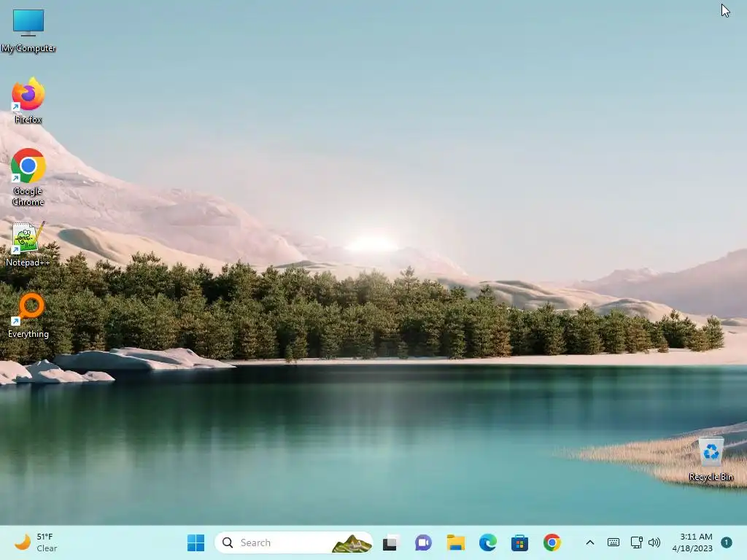This screenshot has width=747, height=560.
Task: Open the notification badge showing 1
Action: click(x=727, y=542)
